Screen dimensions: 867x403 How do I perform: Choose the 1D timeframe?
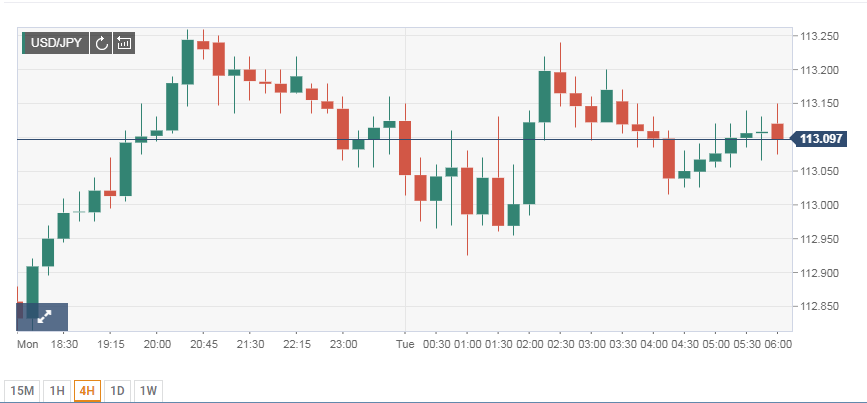pyautogui.click(x=117, y=389)
